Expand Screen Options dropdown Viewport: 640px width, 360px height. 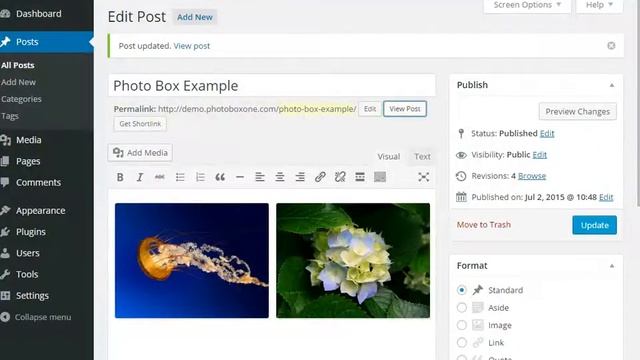(x=527, y=6)
